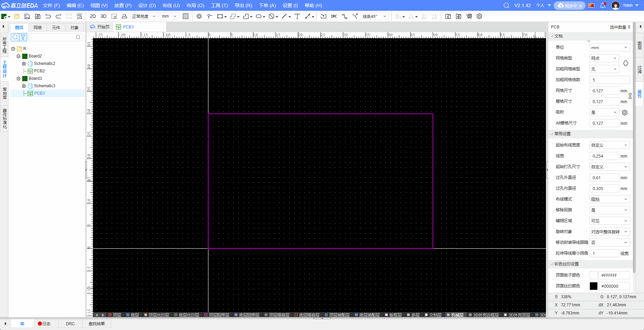Click the save file icon

[x=27, y=16]
